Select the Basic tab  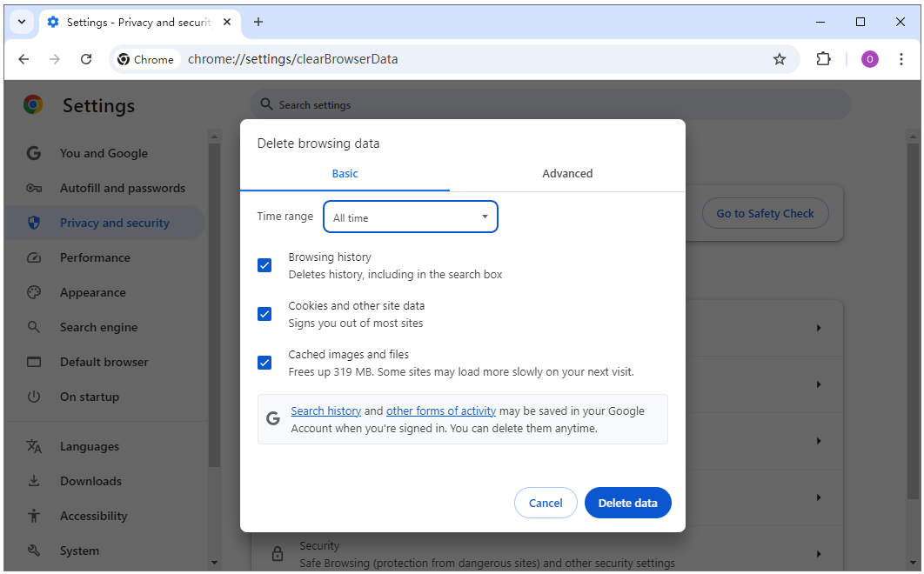click(345, 173)
